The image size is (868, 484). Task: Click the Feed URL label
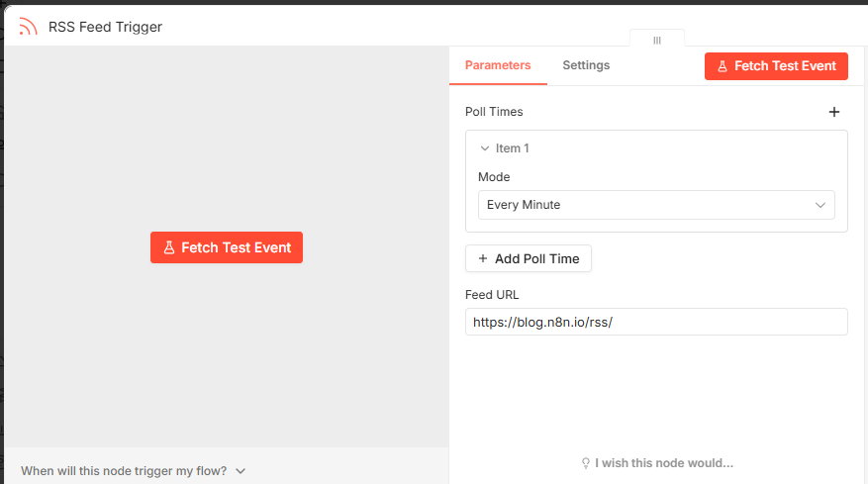point(492,295)
